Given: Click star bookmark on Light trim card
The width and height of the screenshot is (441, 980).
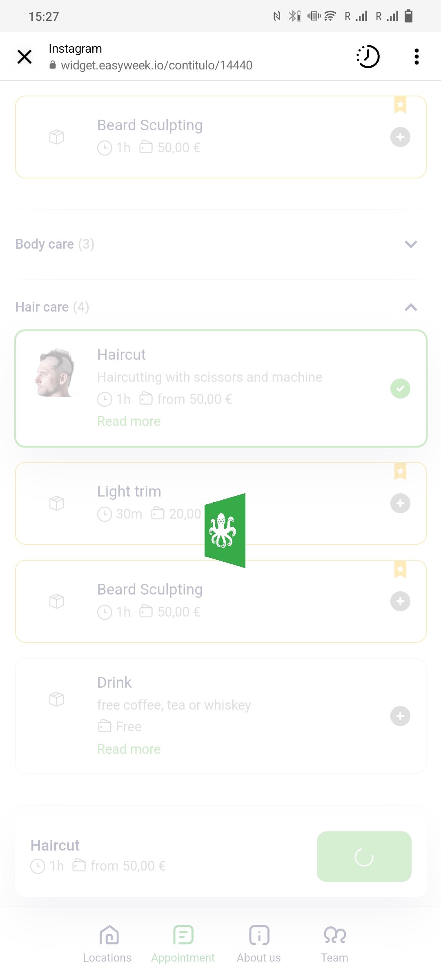Looking at the screenshot, I should point(400,471).
